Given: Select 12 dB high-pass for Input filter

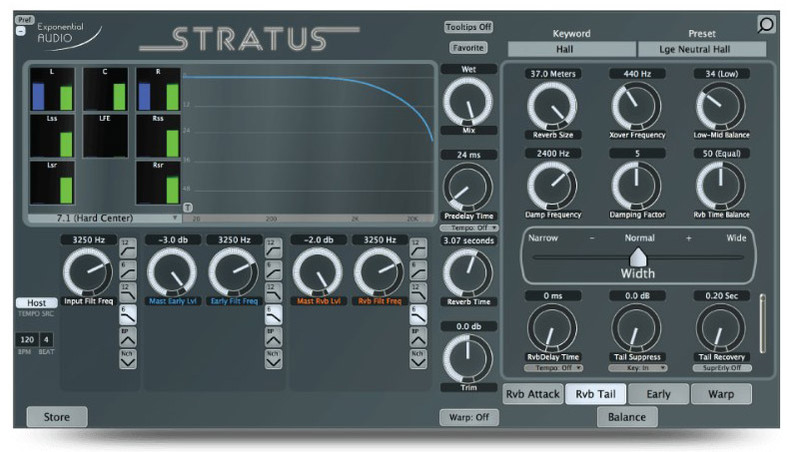Looking at the screenshot, I should 128,248.
